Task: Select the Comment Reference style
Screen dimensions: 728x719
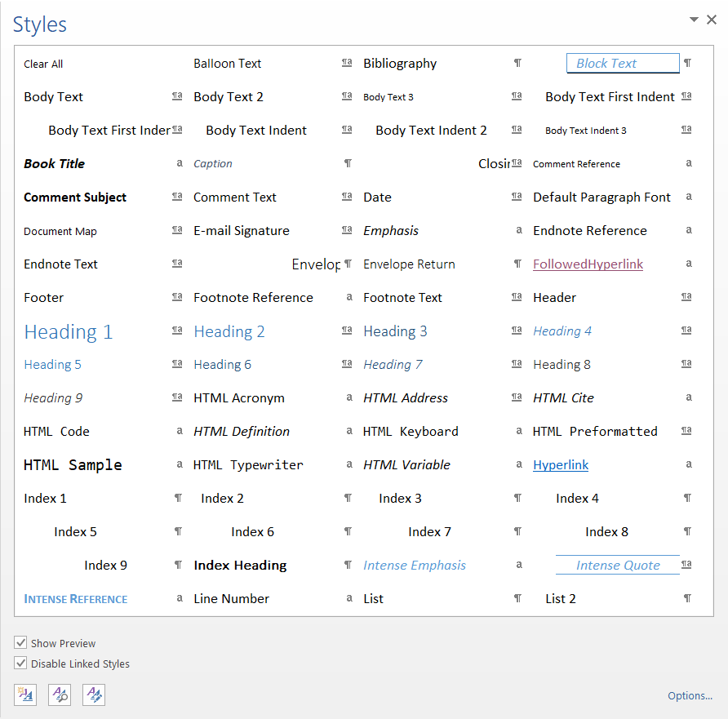Action: [x=576, y=164]
